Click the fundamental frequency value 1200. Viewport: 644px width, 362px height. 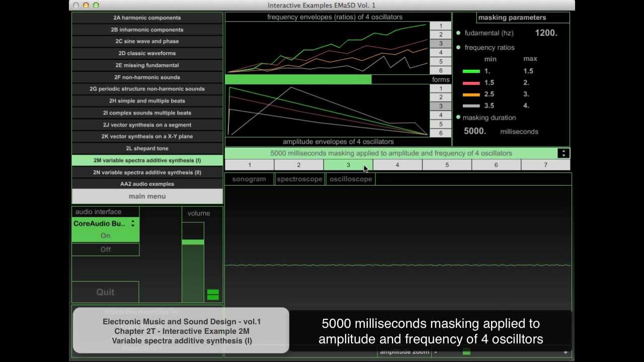coord(546,33)
